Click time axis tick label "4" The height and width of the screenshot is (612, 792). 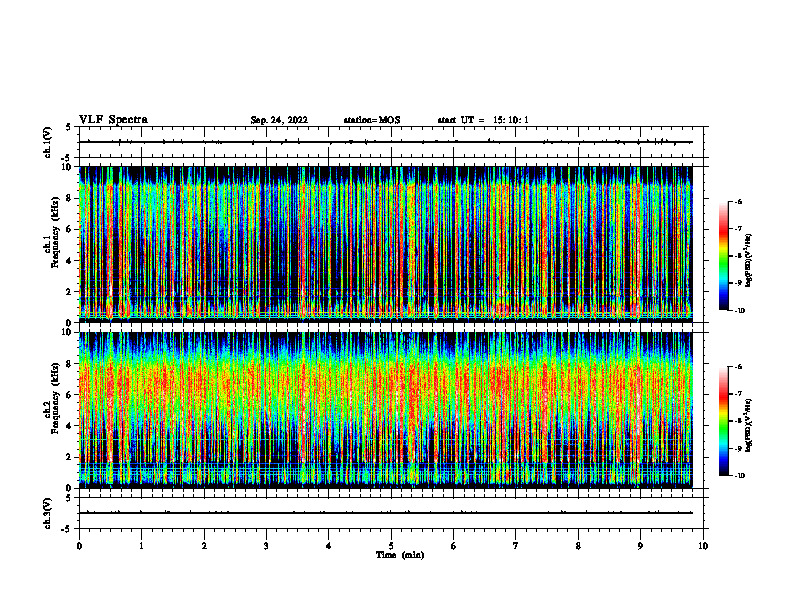point(328,546)
